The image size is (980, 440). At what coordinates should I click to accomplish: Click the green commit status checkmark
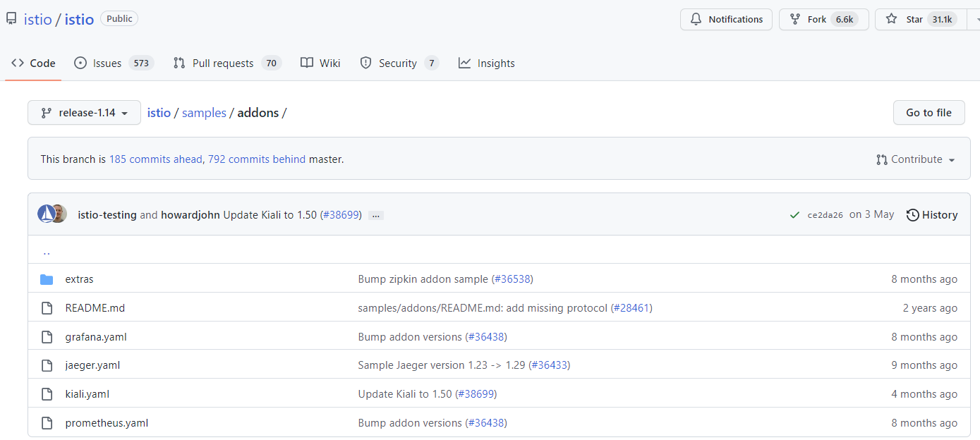click(795, 215)
